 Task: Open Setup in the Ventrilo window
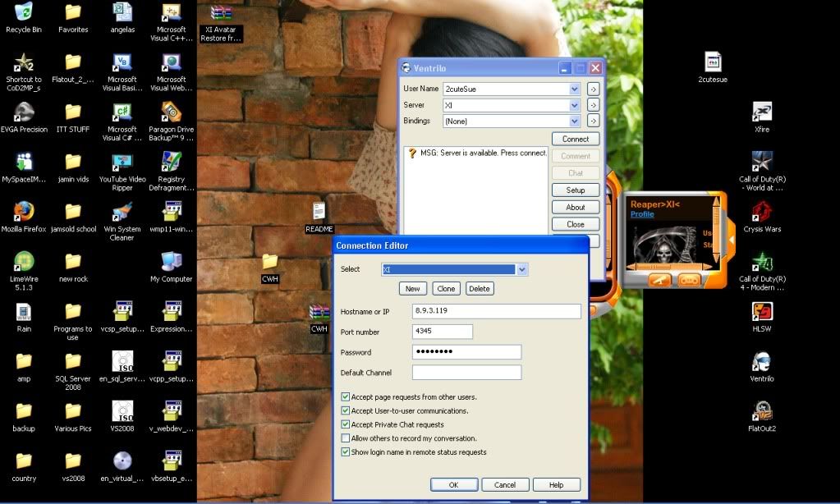(x=576, y=190)
